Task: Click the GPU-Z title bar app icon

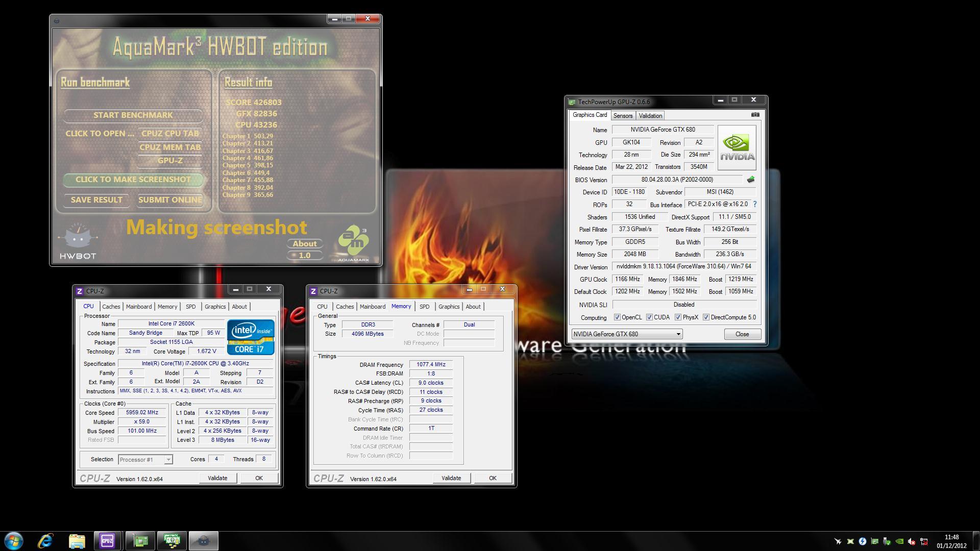Action: 572,102
